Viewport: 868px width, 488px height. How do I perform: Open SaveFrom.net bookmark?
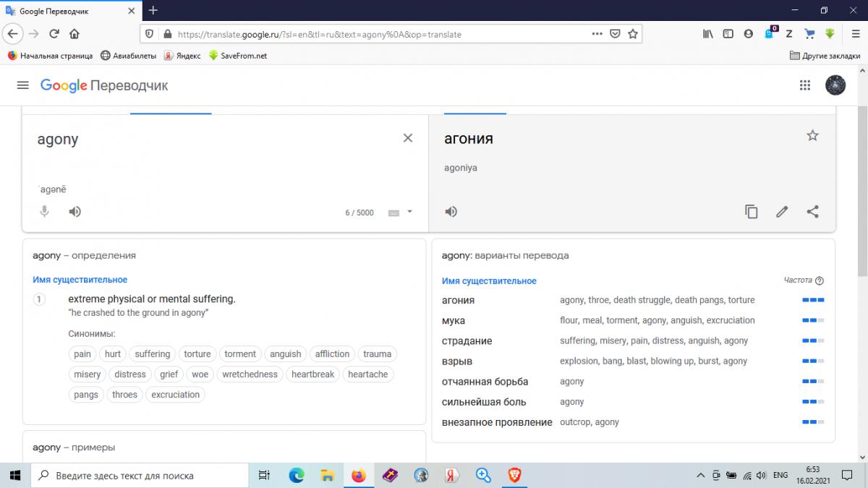(x=238, y=55)
